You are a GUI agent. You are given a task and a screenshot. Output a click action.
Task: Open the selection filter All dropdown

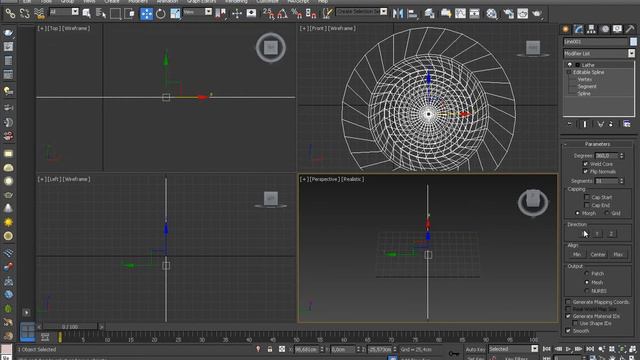click(x=75, y=12)
